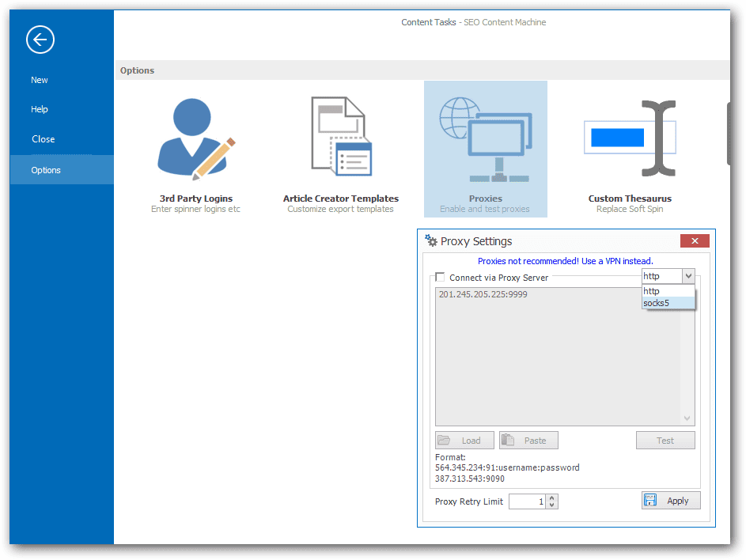The width and height of the screenshot is (746, 560).
Task: Click the Options section header
Action: pos(137,70)
